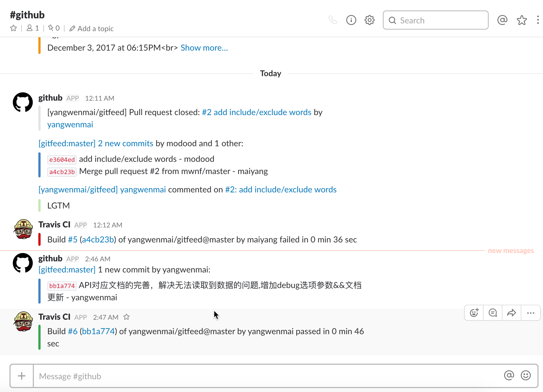This screenshot has width=543, height=392.
Task: Add a reaction to the Travis CI message
Action: point(474,313)
